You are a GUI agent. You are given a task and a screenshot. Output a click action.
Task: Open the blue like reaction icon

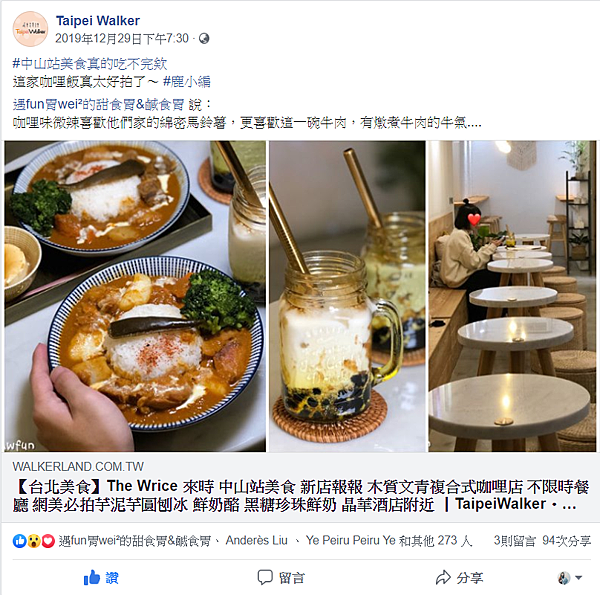pos(20,541)
